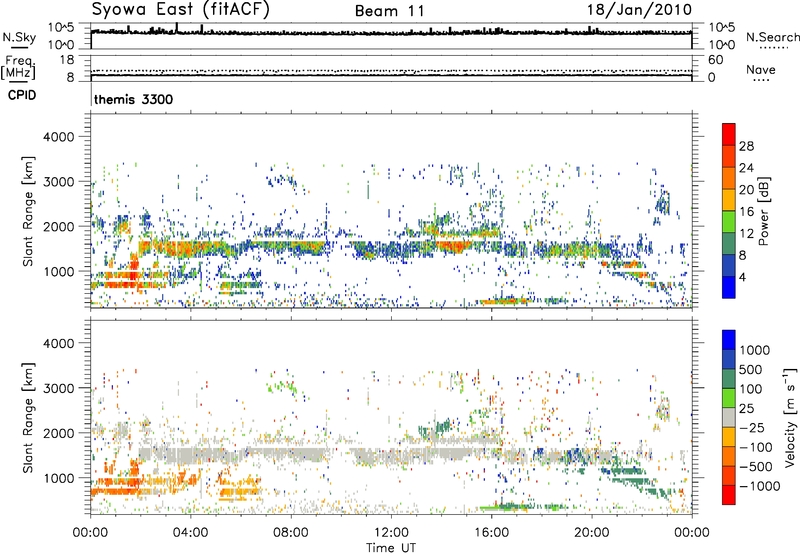Viewport: 800px width, 554px height.
Task: Pick the gray velocity segment between -25 and 25
Action: coord(729,417)
